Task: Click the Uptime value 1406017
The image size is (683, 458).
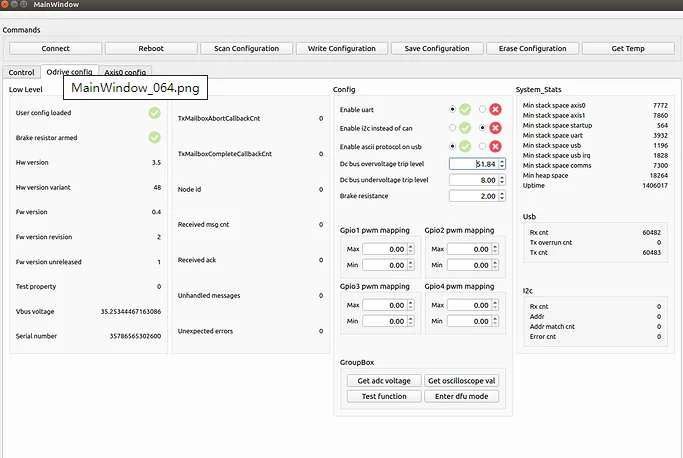Action: 655,185
